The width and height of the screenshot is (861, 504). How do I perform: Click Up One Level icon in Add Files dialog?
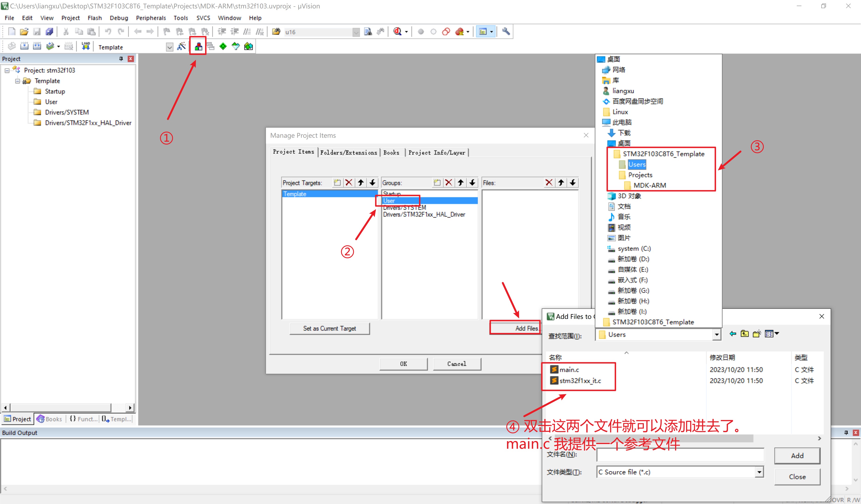point(744,334)
